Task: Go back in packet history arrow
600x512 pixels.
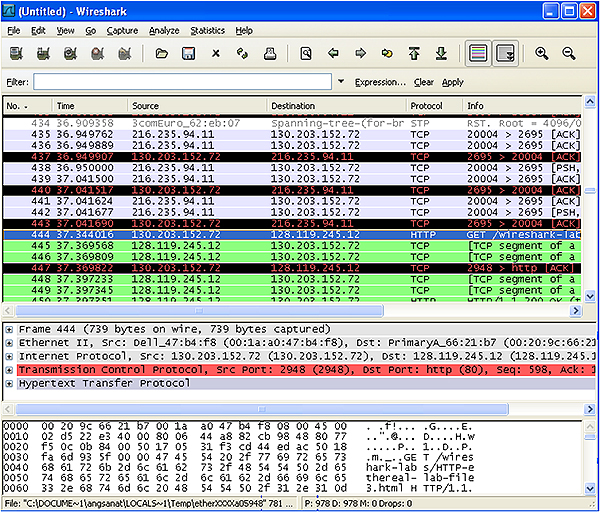Action: click(x=333, y=53)
